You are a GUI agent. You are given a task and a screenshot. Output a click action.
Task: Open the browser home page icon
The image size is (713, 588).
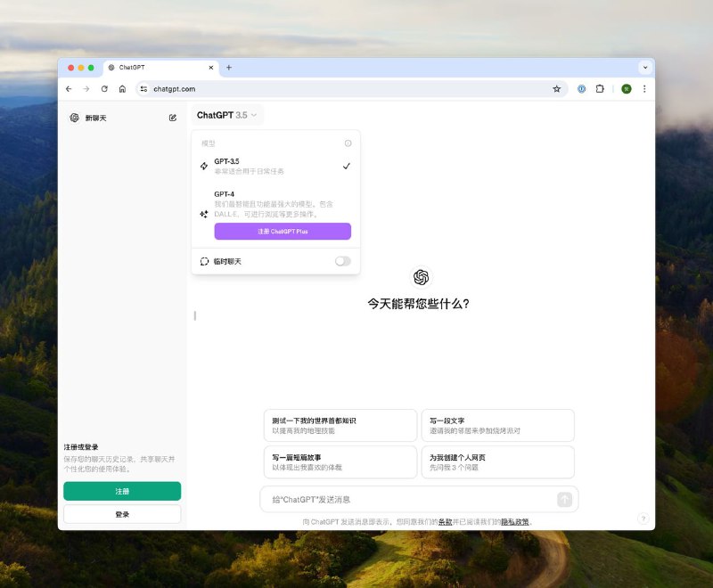click(122, 89)
